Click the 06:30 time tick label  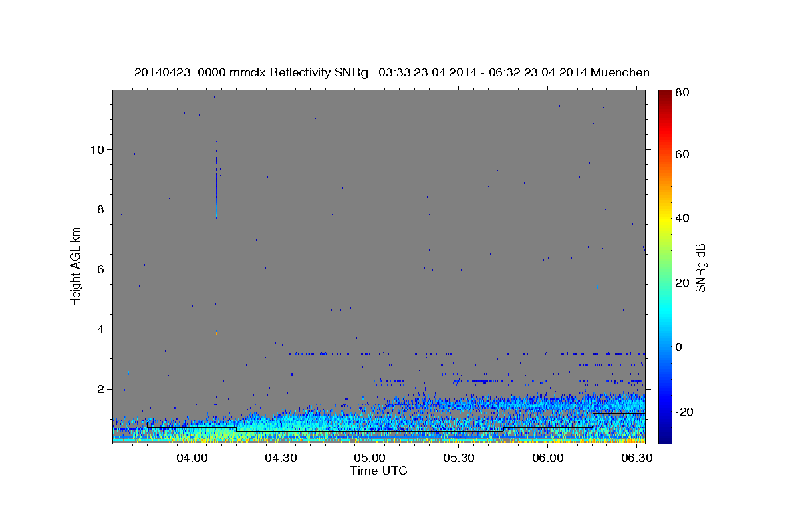pos(636,458)
